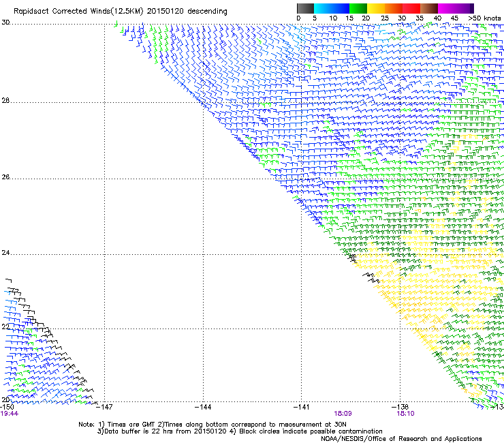Viewport: 504px width, 443px height.
Task: Click the 'Data buffer is 22 hrs' note line
Action: pos(240,431)
